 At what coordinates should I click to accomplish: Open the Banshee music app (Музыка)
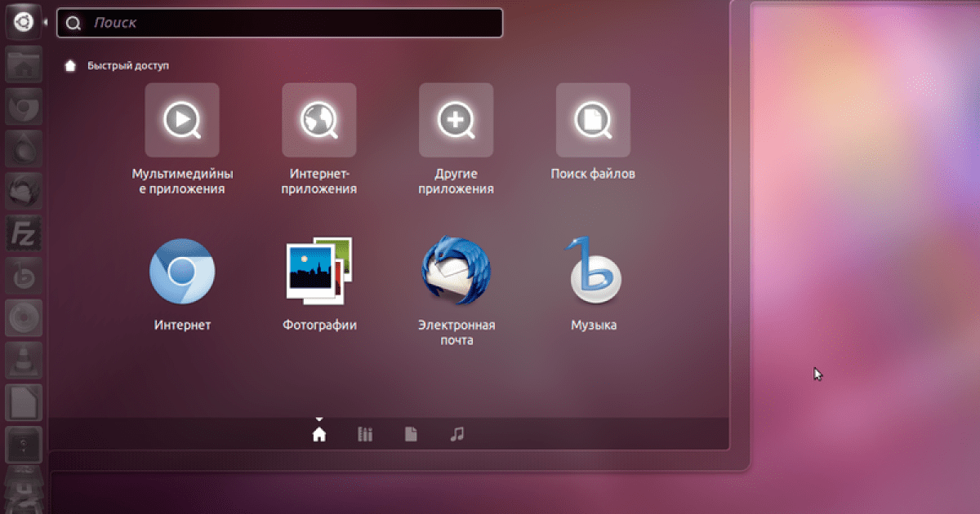point(593,272)
